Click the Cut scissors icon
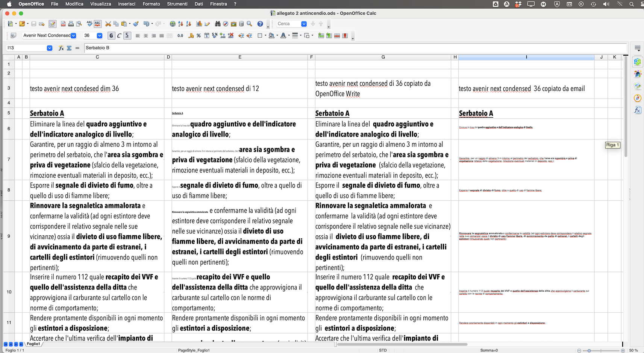The width and height of the screenshot is (644, 353). point(108,24)
